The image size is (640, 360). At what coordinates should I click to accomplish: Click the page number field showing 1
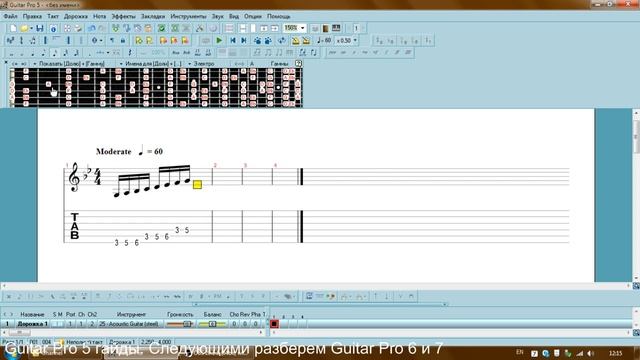click(356, 28)
